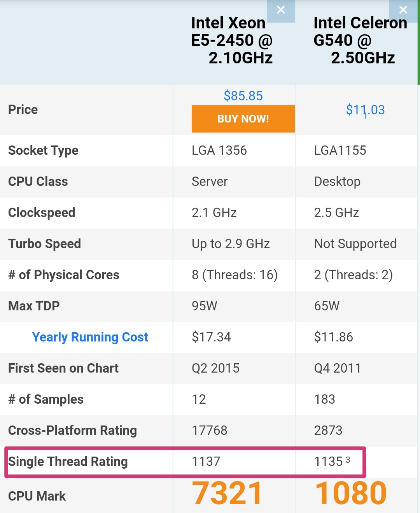Remove Intel Xeon E5-2450 from comparison
This screenshot has width=420, height=513.
(x=281, y=10)
